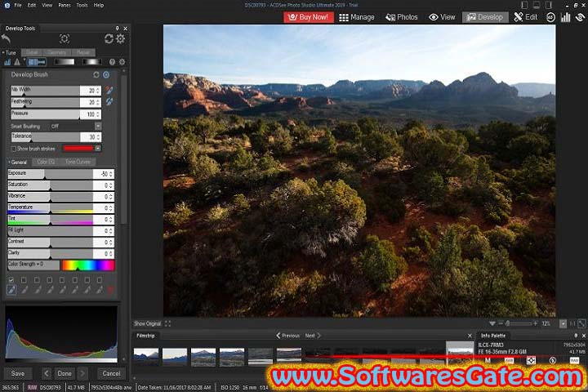The image size is (588, 392).
Task: Click the auto-target selection icon in Develop Tools
Action: 65,38
